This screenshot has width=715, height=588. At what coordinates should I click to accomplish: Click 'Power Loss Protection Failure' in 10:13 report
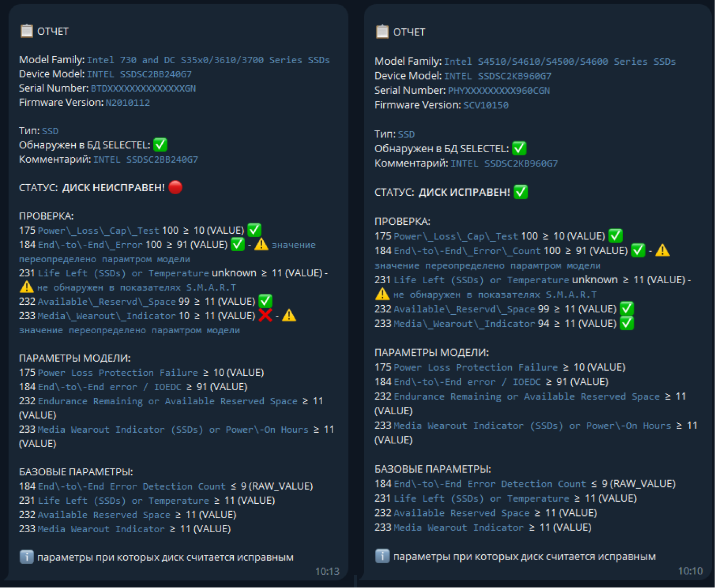(x=118, y=373)
